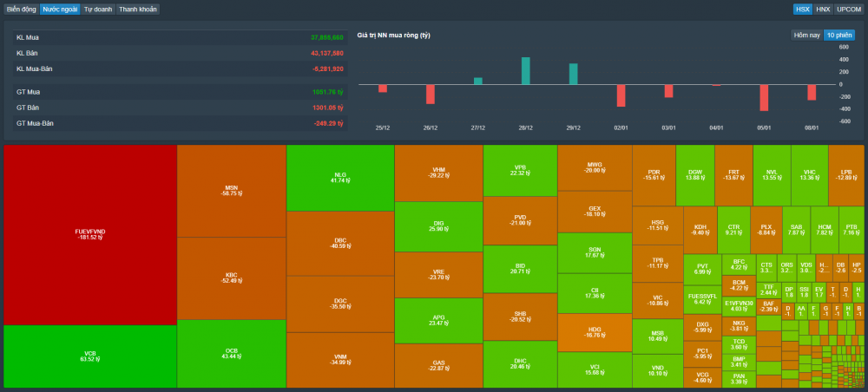
Task: Select the BID 20.71 tỷ tile
Action: point(520,269)
